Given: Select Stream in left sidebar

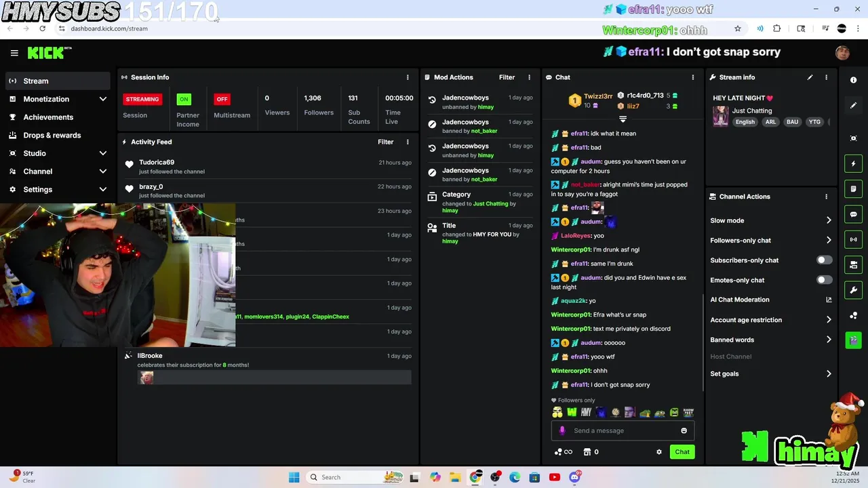Looking at the screenshot, I should [58, 81].
